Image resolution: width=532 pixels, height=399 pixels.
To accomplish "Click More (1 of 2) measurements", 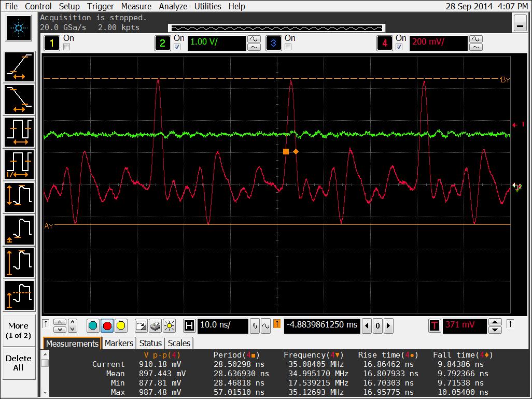I will (x=18, y=330).
